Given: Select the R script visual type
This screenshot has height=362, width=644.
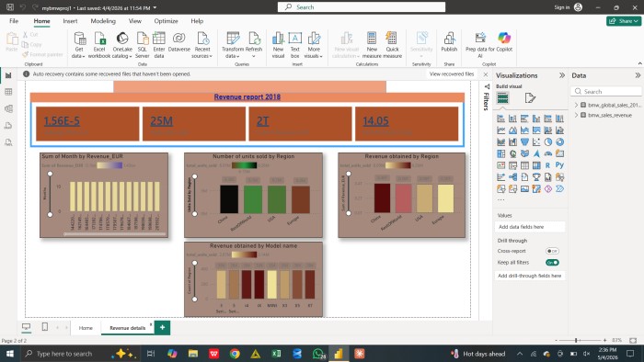Looking at the screenshot, I should click(548, 165).
